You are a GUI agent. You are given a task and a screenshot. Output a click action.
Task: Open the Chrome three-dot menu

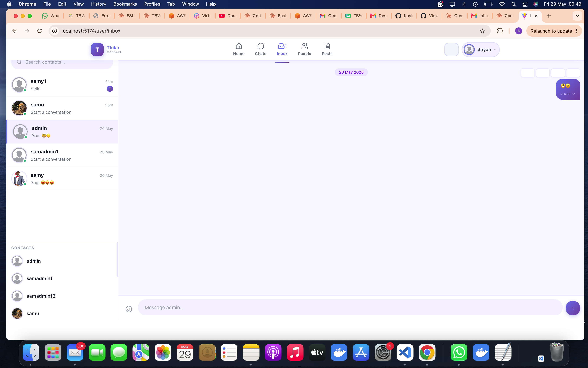[576, 31]
